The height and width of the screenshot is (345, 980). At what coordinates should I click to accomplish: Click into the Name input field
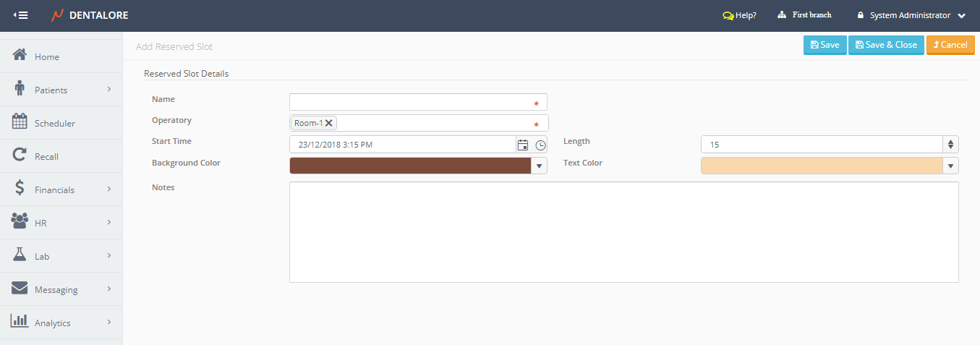tap(409, 102)
